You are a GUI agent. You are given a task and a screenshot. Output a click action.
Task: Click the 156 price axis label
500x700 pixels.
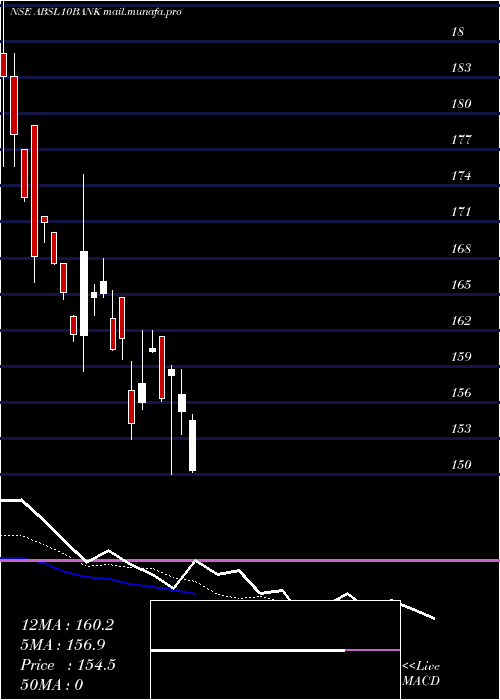461,393
